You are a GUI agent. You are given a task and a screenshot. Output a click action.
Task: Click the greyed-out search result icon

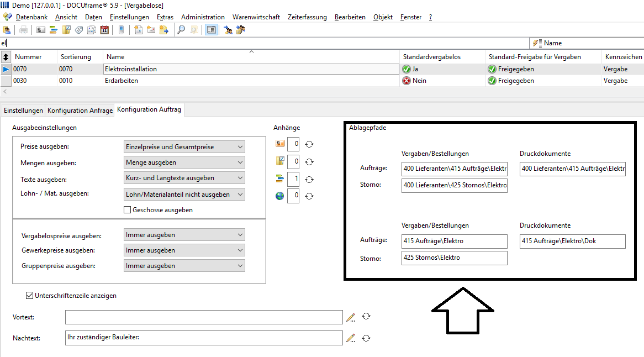(194, 30)
